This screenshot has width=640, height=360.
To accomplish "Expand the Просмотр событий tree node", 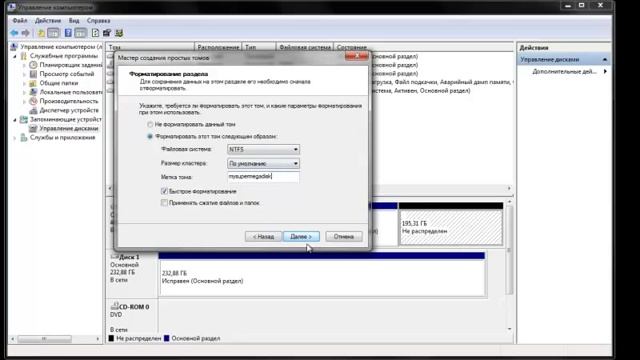I will click(x=24, y=74).
